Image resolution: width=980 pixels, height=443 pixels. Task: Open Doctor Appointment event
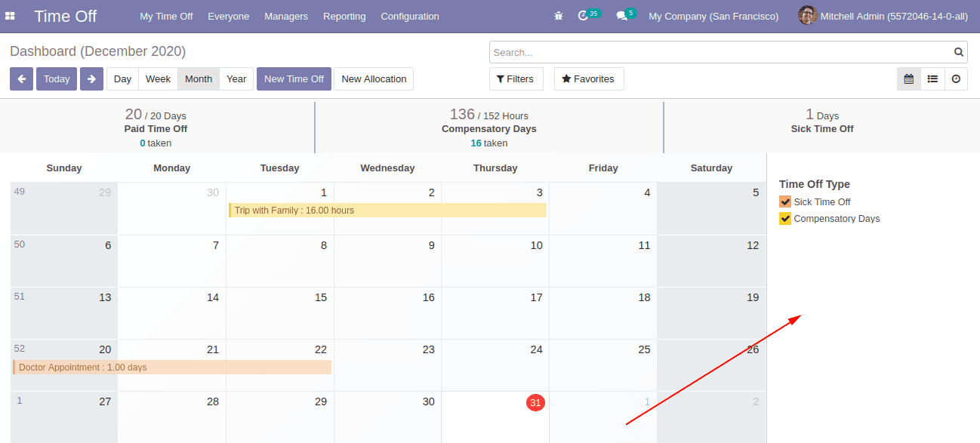pos(172,368)
